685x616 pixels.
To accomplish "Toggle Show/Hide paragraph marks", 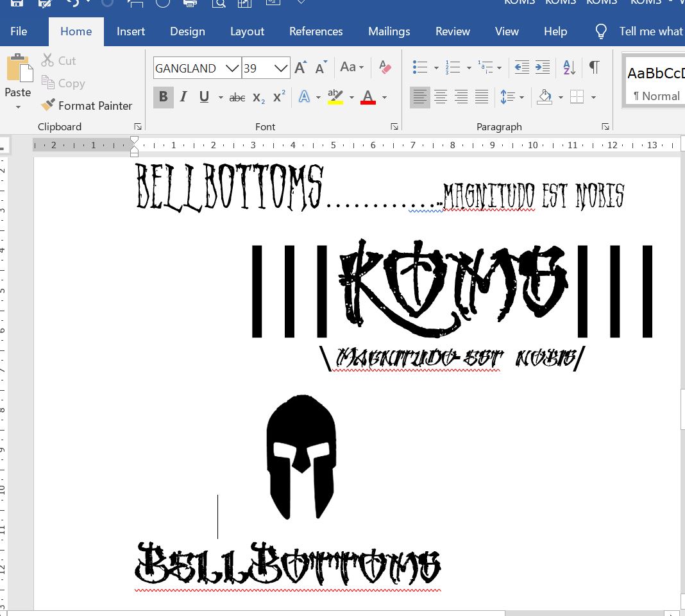I will point(594,67).
